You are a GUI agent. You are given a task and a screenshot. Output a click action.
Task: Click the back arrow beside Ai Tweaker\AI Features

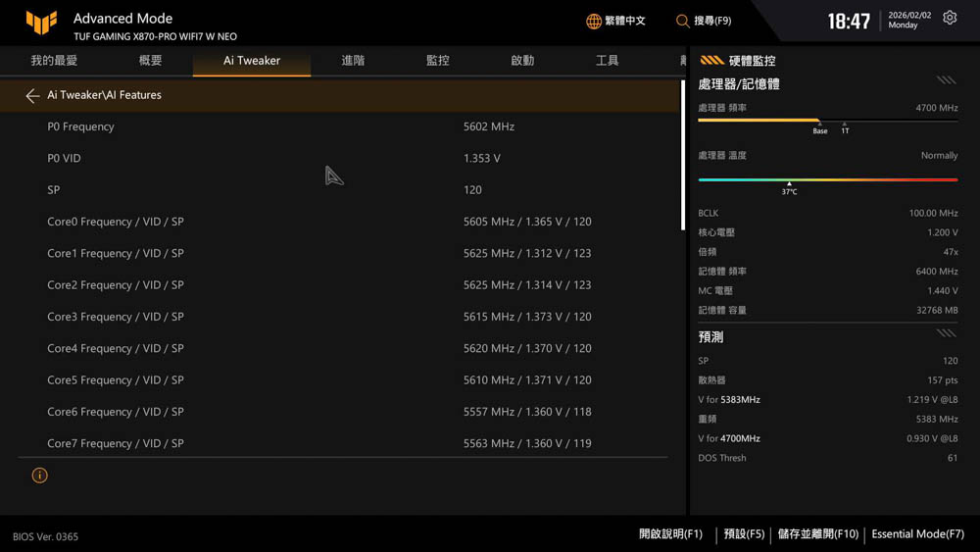pyautogui.click(x=32, y=96)
